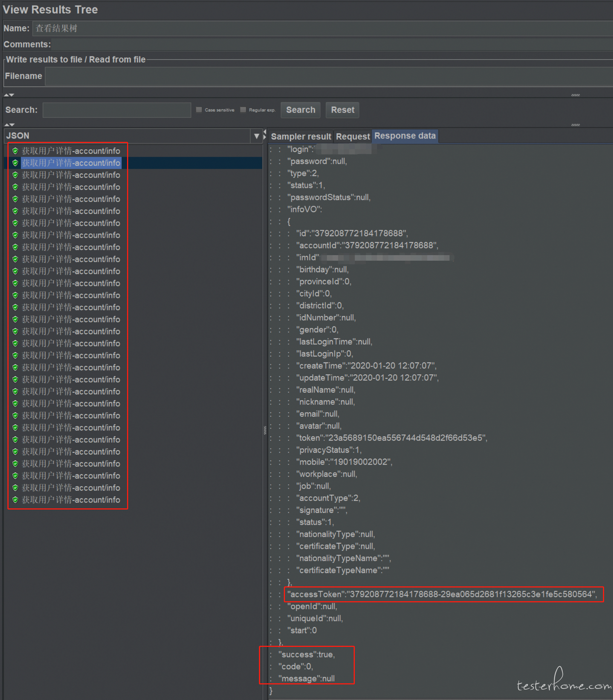This screenshot has width=613, height=700.
Task: Click the "passwordStatus":null line
Action: [x=329, y=197]
